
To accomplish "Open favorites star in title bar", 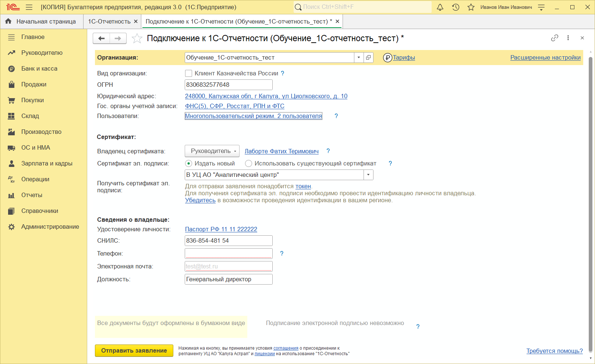I will point(471,7).
